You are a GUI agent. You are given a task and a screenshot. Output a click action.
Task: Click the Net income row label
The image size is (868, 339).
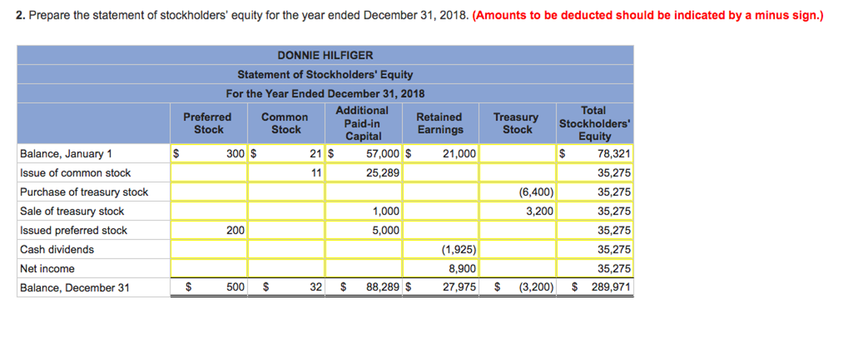(x=47, y=268)
